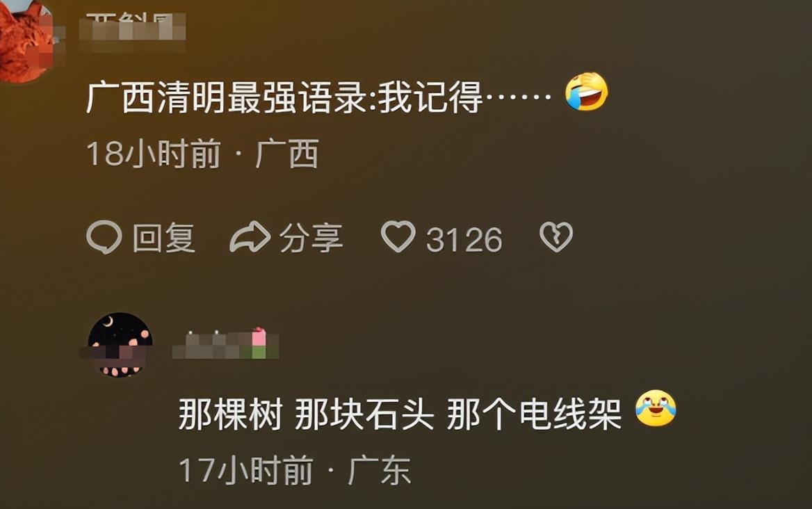Click the teary smile emoji in reply
The width and height of the screenshot is (812, 509).
click(x=656, y=409)
